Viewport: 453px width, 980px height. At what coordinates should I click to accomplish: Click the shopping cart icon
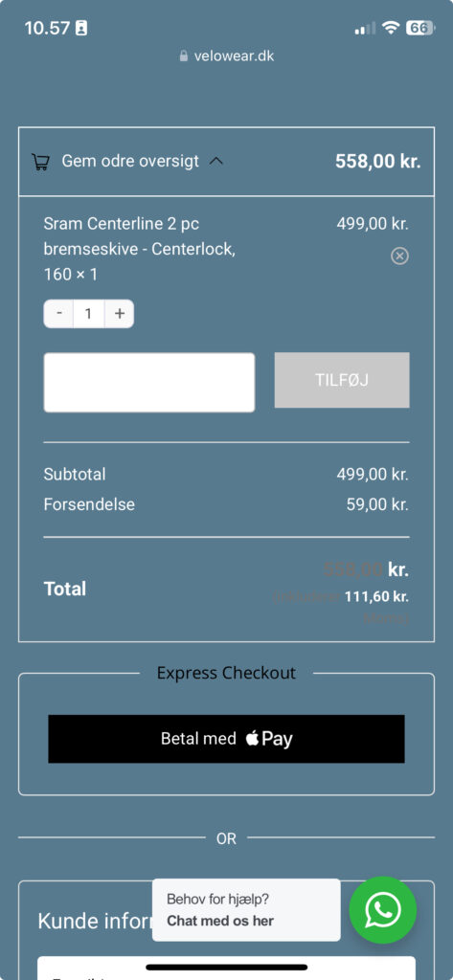tap(40, 162)
